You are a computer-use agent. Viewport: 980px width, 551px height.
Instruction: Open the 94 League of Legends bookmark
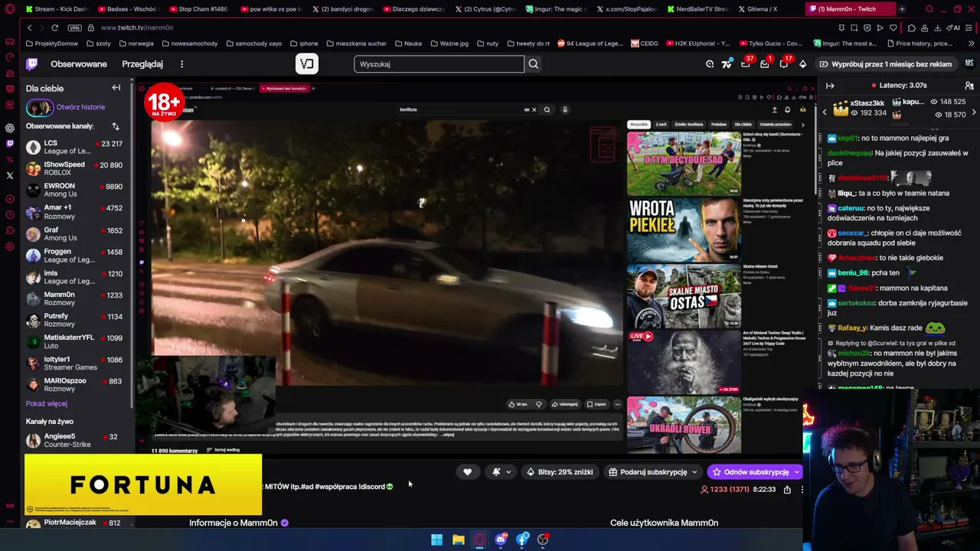[x=590, y=44]
